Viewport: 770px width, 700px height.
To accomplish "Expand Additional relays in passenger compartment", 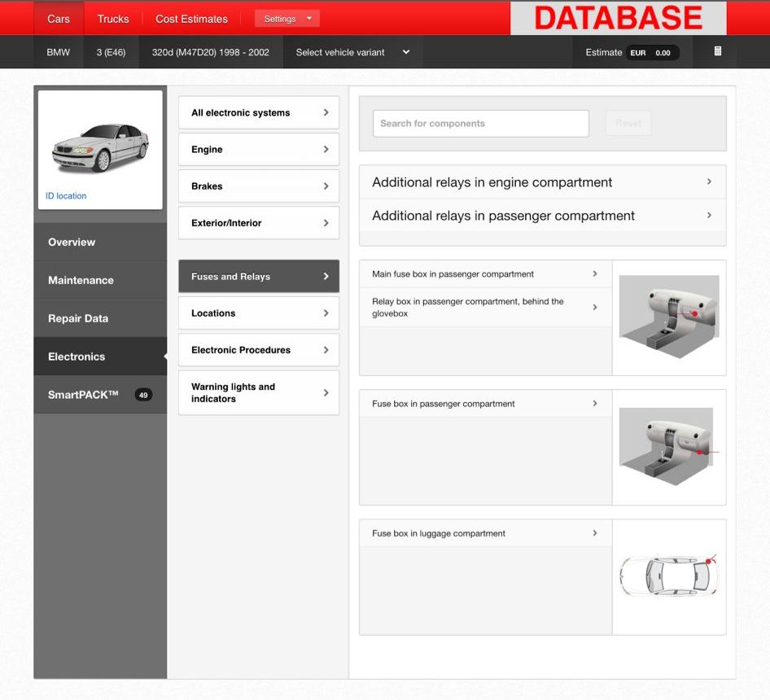I will [541, 216].
